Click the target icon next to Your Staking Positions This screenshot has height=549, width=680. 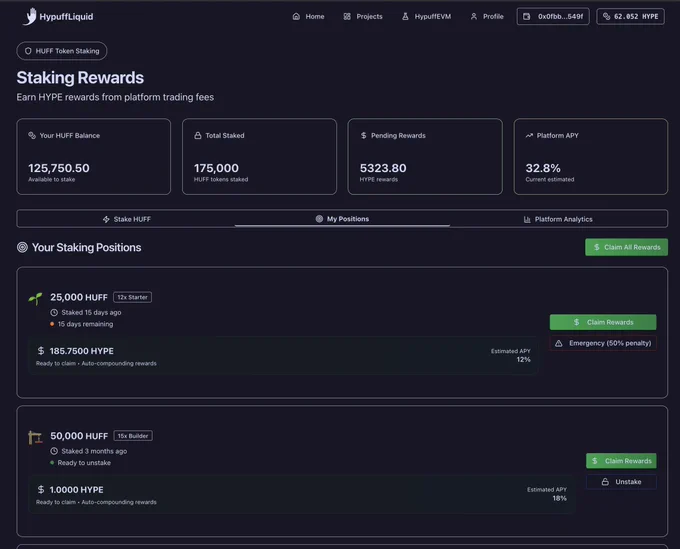22,247
